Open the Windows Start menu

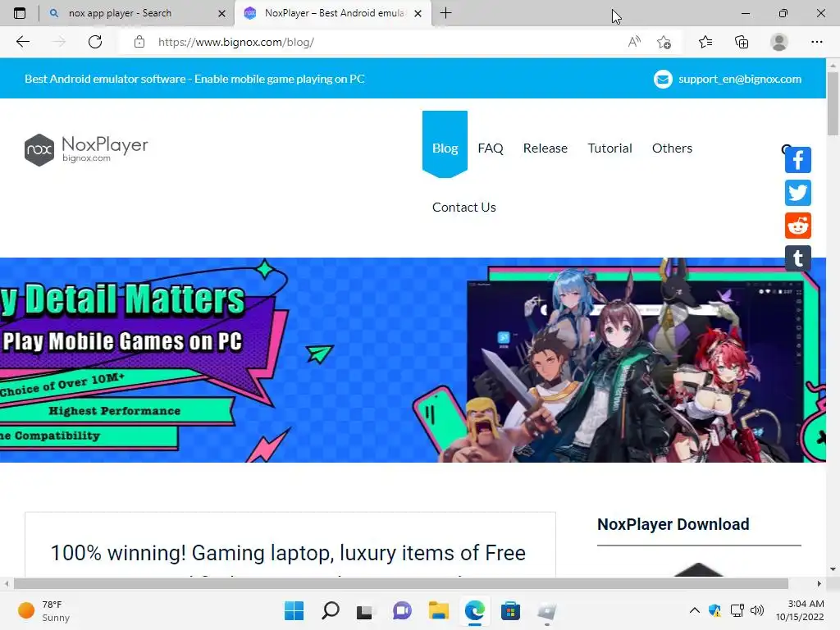click(294, 610)
